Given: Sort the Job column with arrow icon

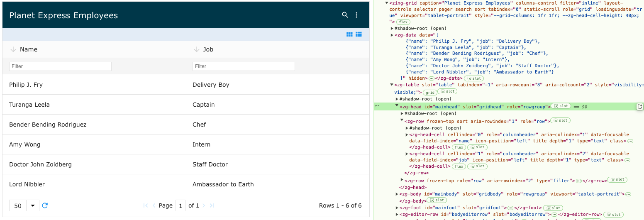Looking at the screenshot, I should (196, 49).
